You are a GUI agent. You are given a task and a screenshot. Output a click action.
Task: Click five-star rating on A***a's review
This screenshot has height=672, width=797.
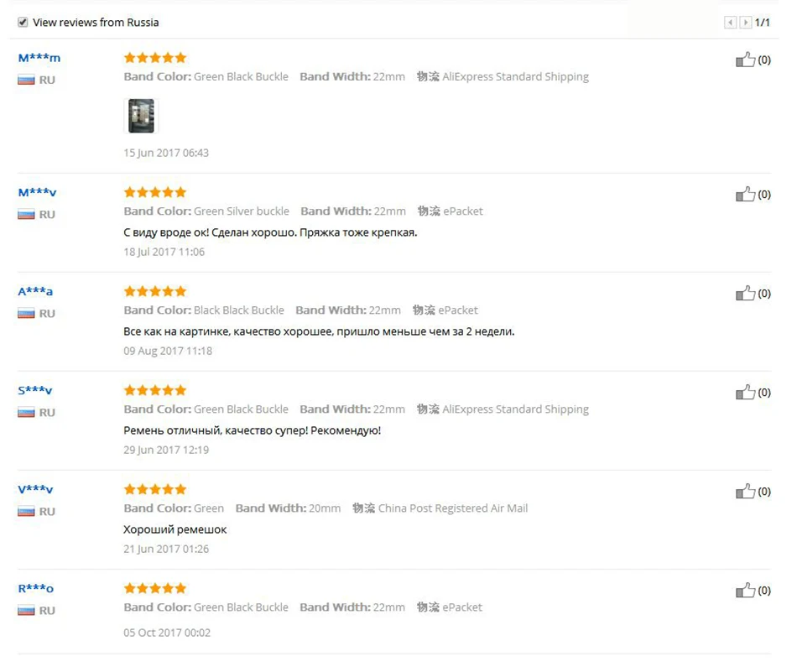click(155, 291)
